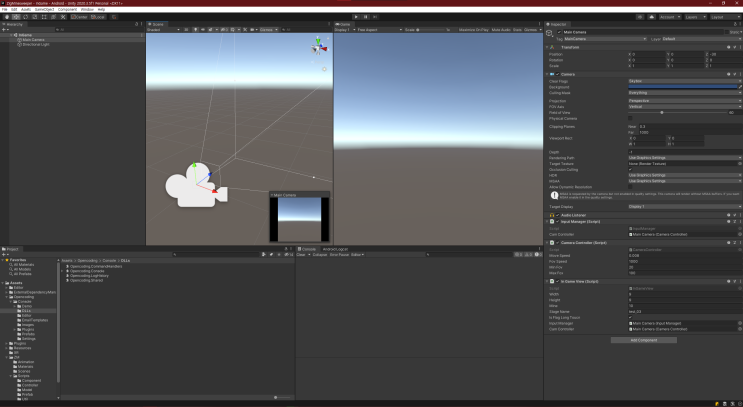The width and height of the screenshot is (743, 407).
Task: Click the Background color swatch
Action: (x=683, y=87)
